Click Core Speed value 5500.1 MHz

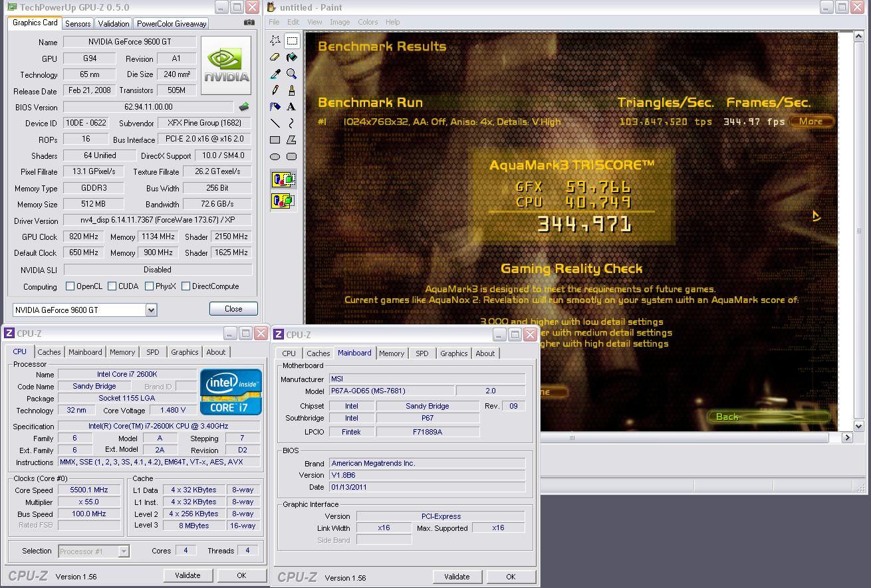89,490
